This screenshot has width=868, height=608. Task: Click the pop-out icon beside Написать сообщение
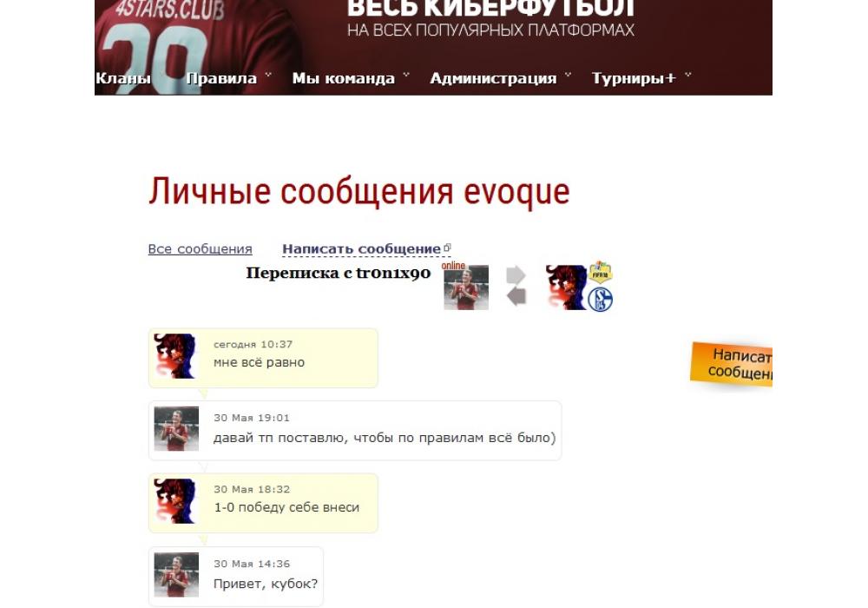[x=447, y=248]
